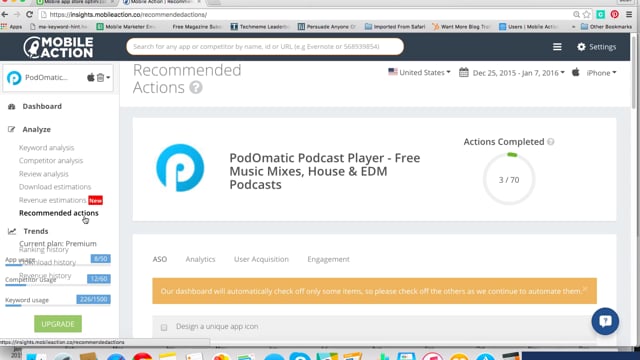Open Revenue estimations
640x360 pixels.
[53, 200]
